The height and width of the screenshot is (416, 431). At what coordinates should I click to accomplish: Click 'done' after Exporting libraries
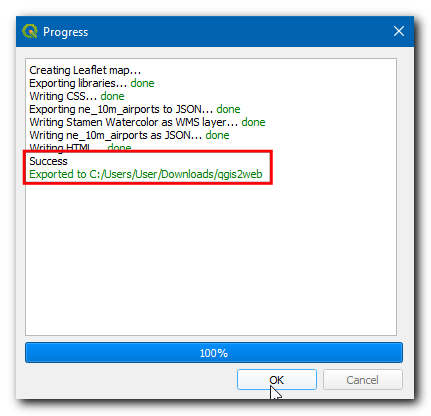pyautogui.click(x=142, y=83)
